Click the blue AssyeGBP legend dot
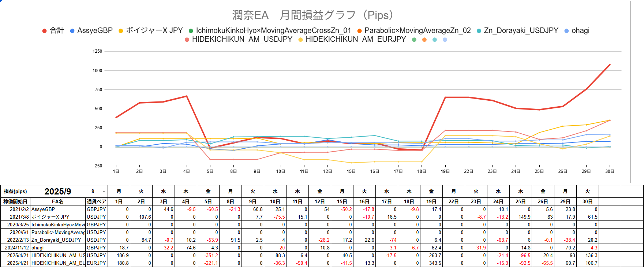The image size is (644, 267). click(72, 31)
